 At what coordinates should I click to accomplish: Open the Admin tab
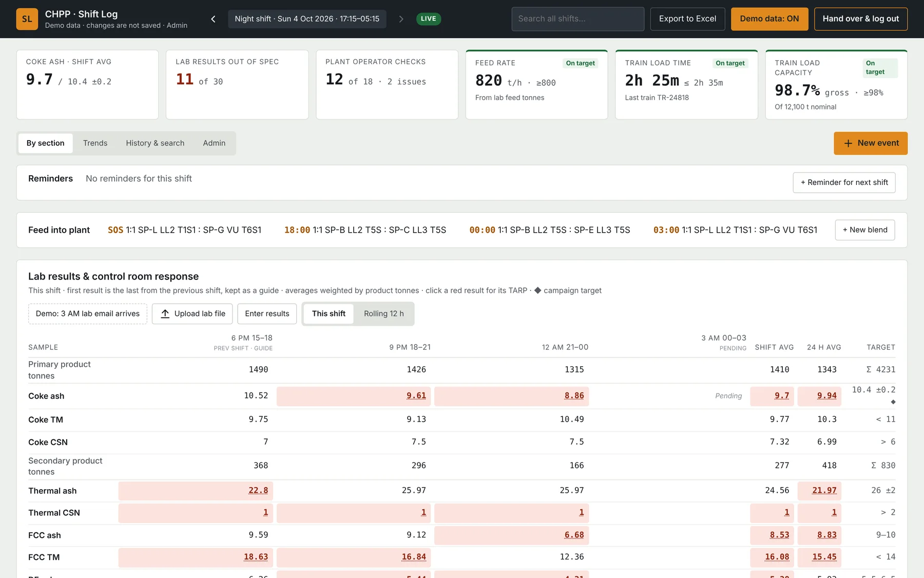coord(214,143)
